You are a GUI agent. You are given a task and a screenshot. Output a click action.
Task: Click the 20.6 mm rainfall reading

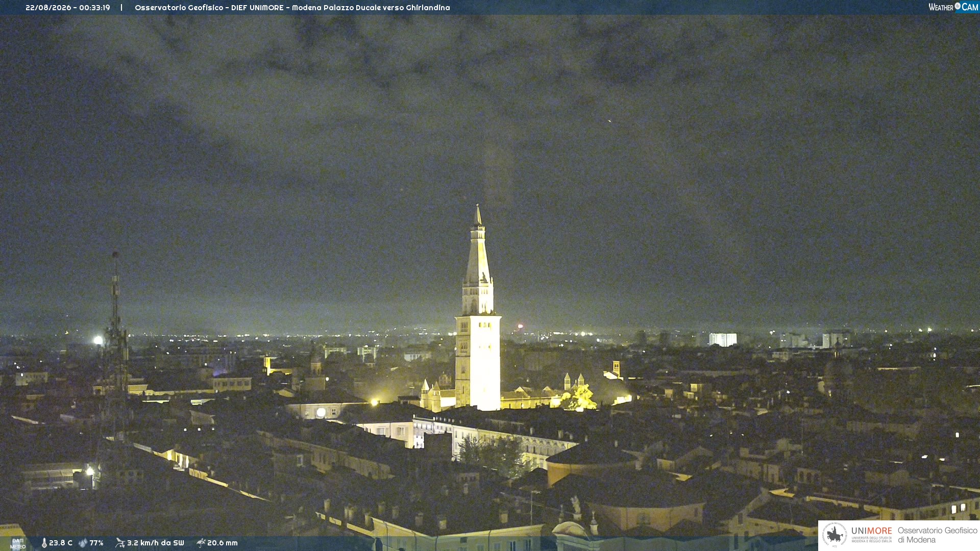pyautogui.click(x=223, y=543)
